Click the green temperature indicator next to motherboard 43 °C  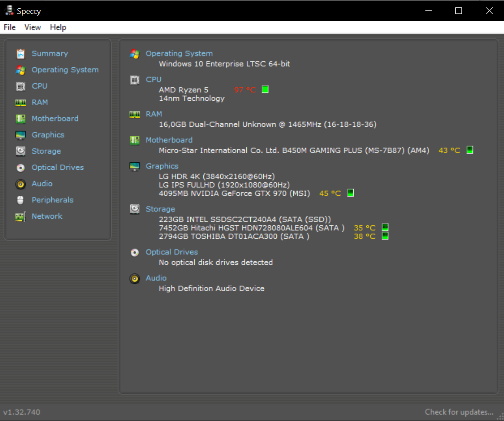(470, 150)
